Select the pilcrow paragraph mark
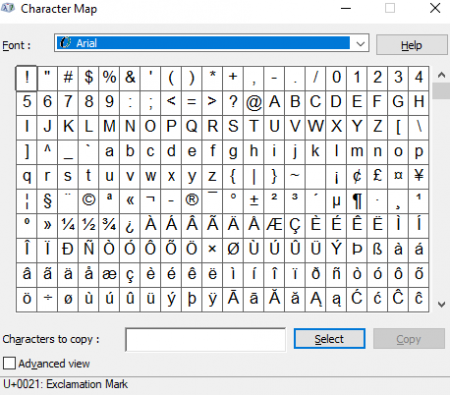This screenshot has width=450, height=395. tap(357, 200)
